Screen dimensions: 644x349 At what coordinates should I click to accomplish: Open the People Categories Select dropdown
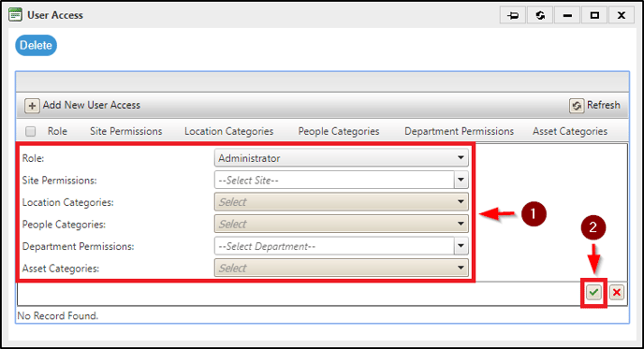coord(342,225)
